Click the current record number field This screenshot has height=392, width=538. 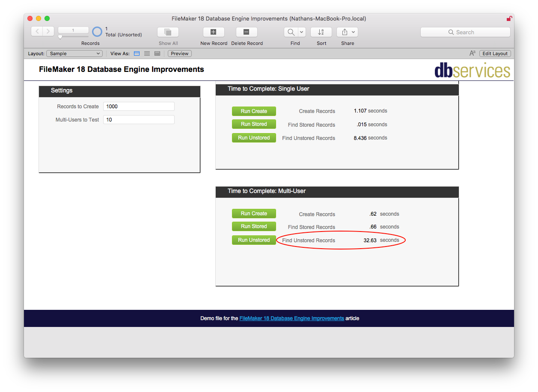[x=73, y=30]
